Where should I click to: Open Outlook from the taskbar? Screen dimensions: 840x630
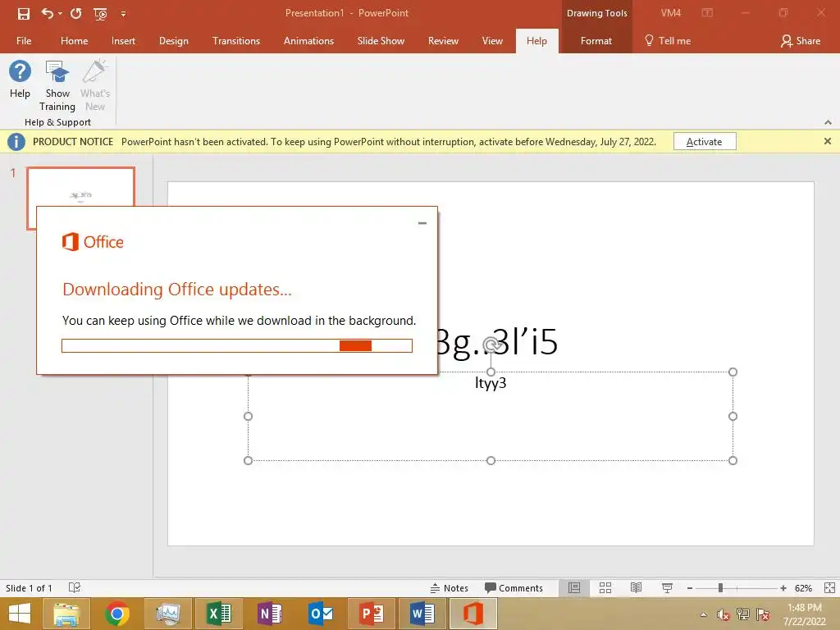tap(321, 614)
